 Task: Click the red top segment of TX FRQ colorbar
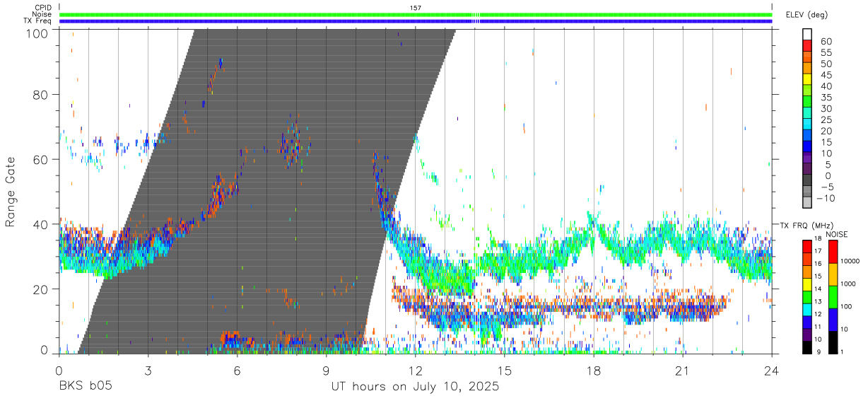coord(807,246)
